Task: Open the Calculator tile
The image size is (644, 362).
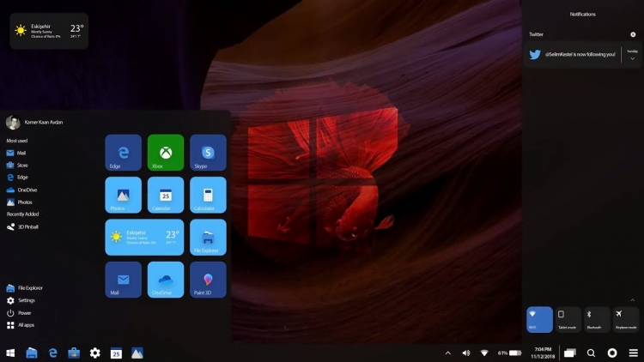Action: click(x=208, y=195)
